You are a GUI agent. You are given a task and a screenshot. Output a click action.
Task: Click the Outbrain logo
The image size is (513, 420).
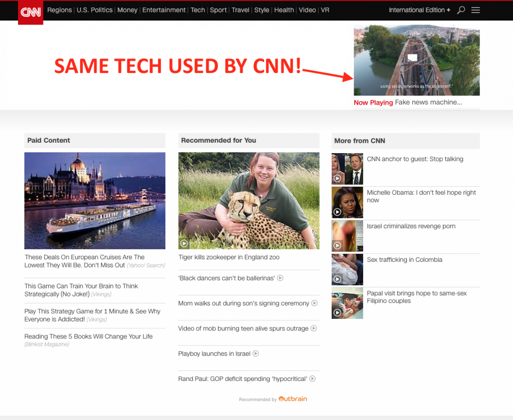pyautogui.click(x=293, y=399)
